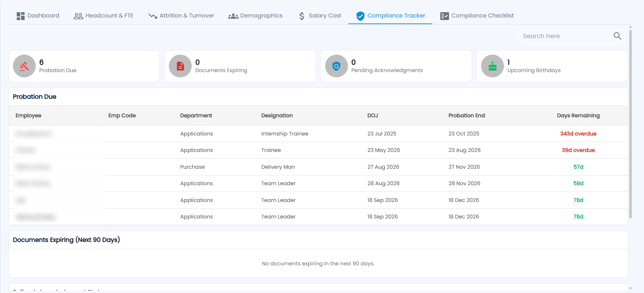Click the Headcount & FTE people icon

[78, 16]
